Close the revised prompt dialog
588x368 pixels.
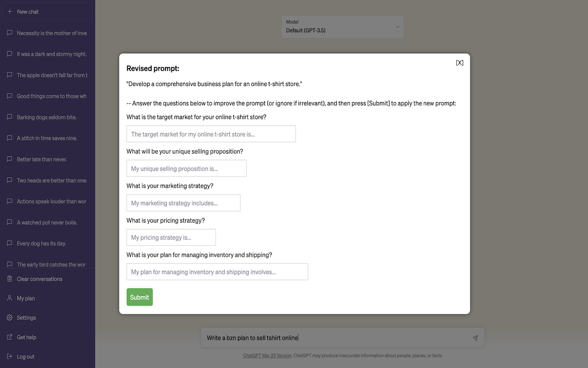[459, 62]
